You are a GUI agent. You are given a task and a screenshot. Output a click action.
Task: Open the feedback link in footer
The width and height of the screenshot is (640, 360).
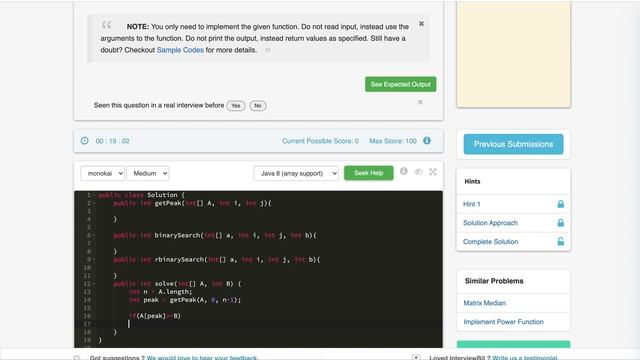(x=202, y=358)
